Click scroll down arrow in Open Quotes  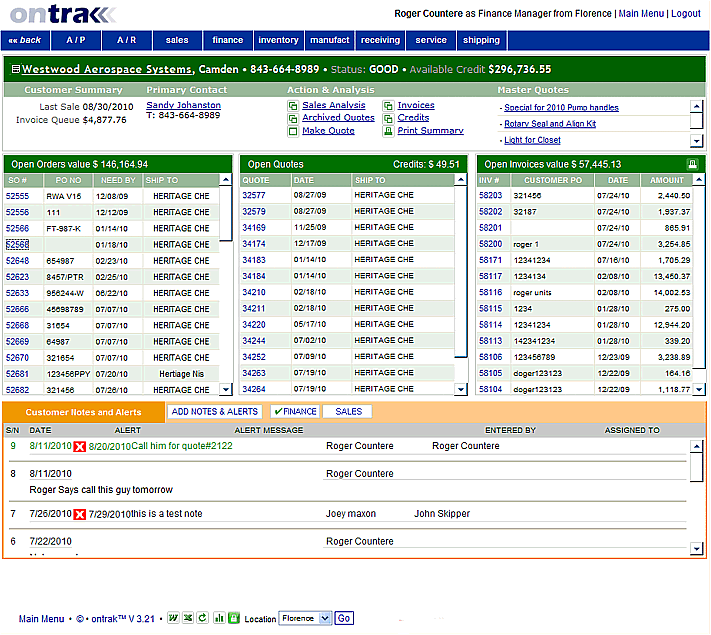(x=461, y=389)
